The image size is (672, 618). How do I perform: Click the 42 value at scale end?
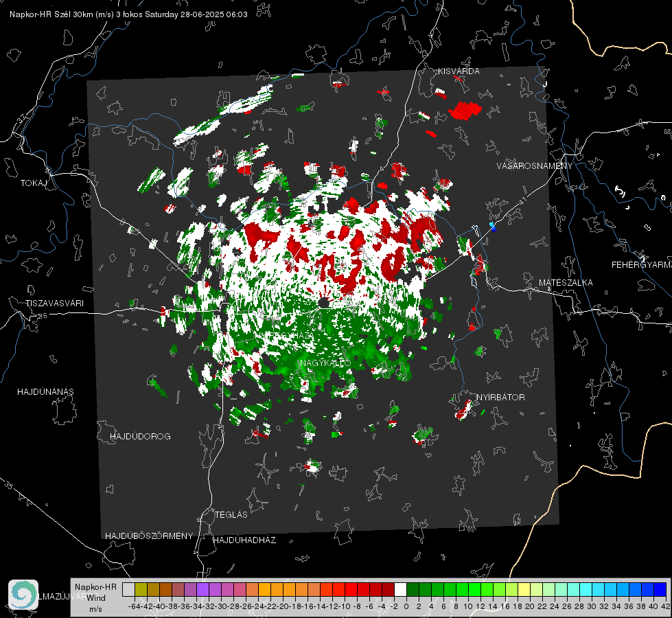click(x=666, y=606)
